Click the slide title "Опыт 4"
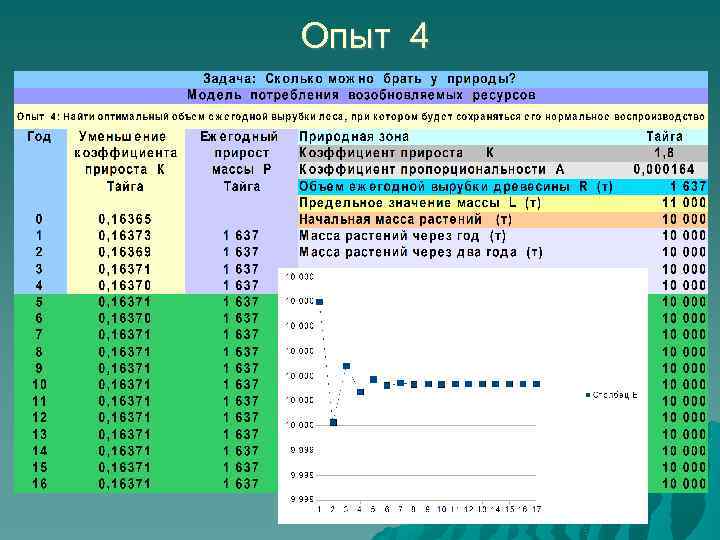Viewport: 720px width, 540px height. 365,36
